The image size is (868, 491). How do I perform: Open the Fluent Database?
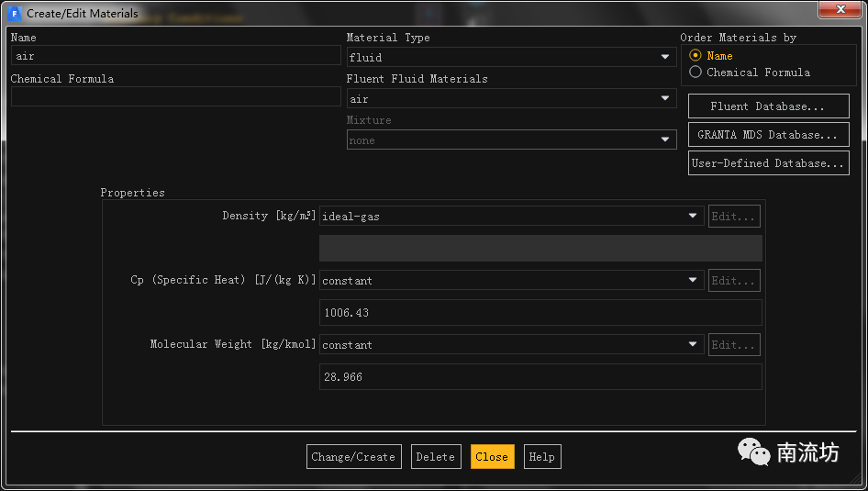click(768, 106)
